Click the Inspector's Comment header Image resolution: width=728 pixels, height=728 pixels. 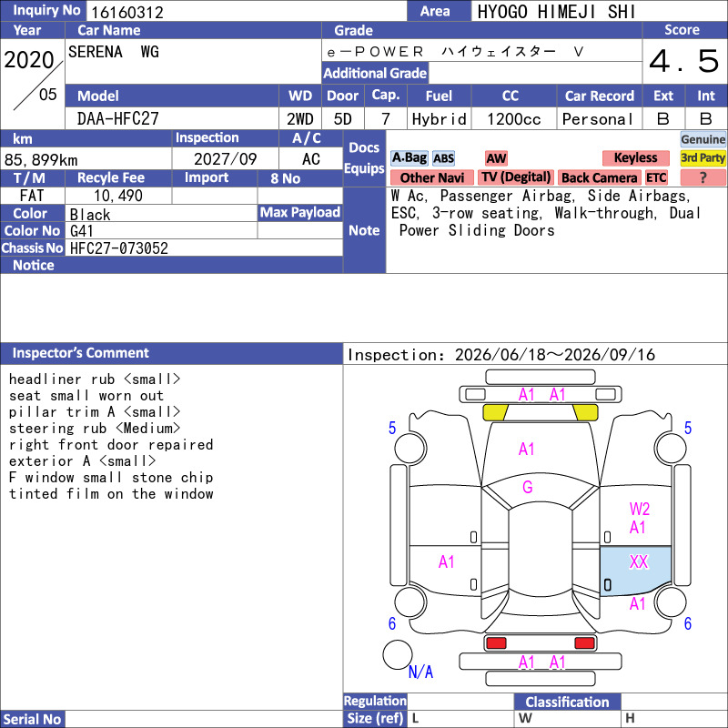coord(171,353)
